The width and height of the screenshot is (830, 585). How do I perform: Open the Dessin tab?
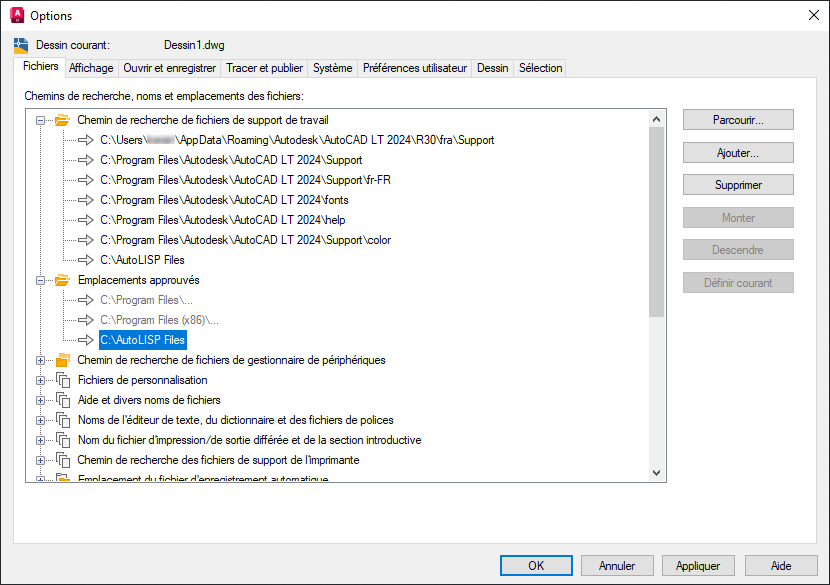[x=492, y=68]
